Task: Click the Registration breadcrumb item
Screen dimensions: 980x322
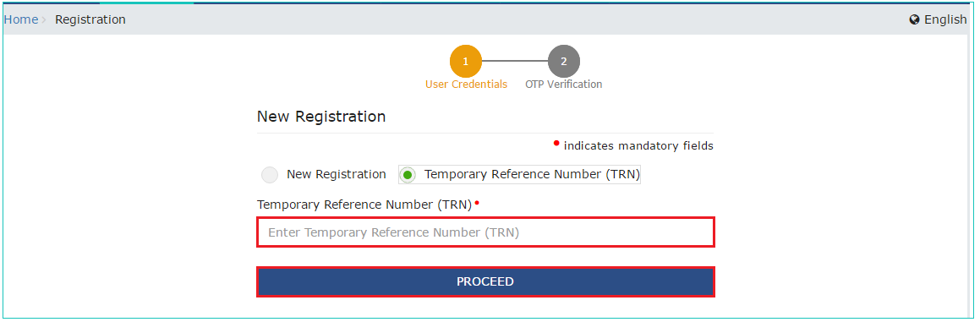Action: (90, 20)
